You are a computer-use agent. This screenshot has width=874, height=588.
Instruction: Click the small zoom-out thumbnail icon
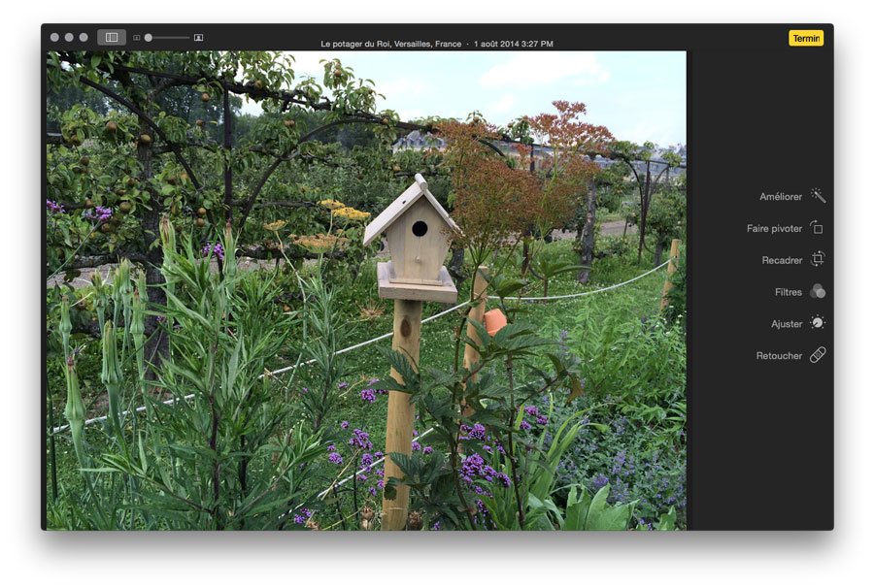137,38
